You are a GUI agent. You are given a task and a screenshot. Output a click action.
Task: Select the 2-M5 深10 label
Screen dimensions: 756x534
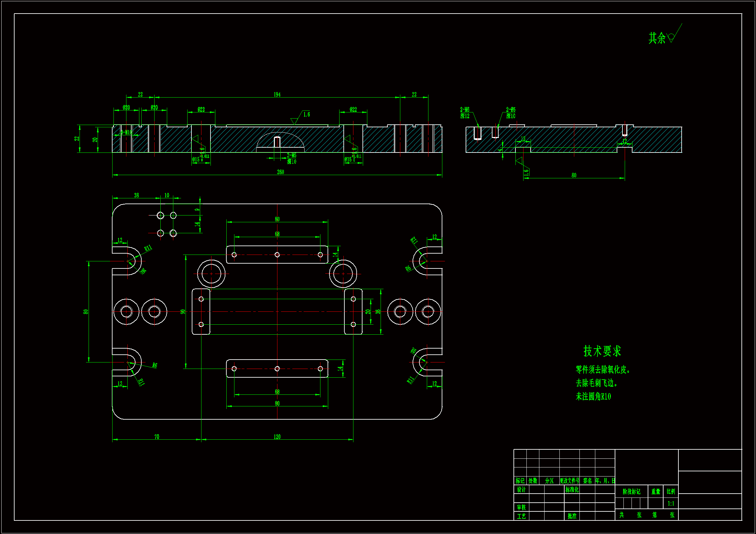pos(292,158)
